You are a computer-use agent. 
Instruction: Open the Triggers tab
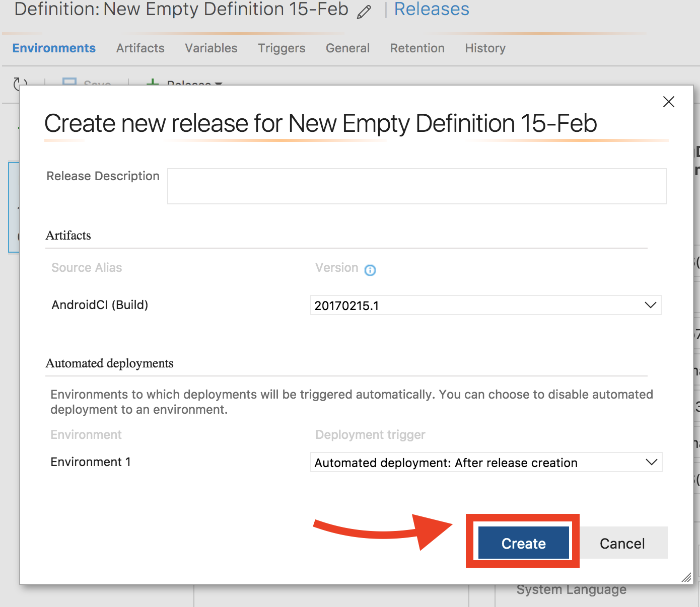click(x=282, y=48)
